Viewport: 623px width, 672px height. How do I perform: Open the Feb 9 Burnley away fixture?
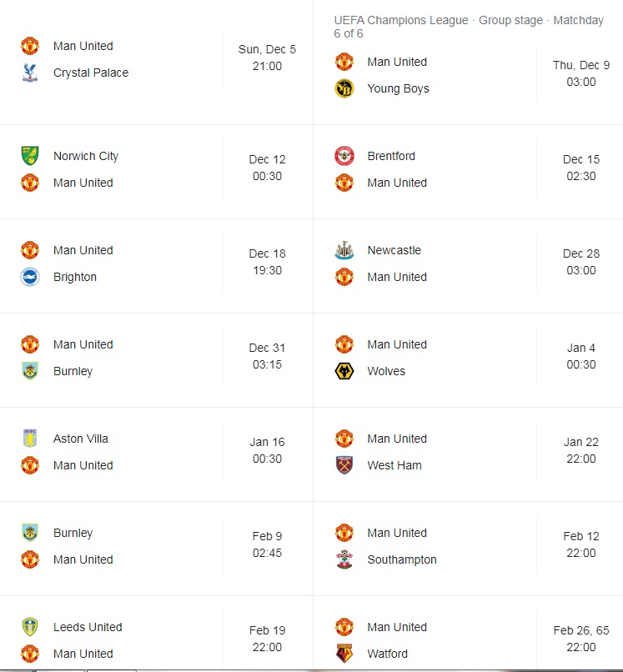[x=157, y=546]
